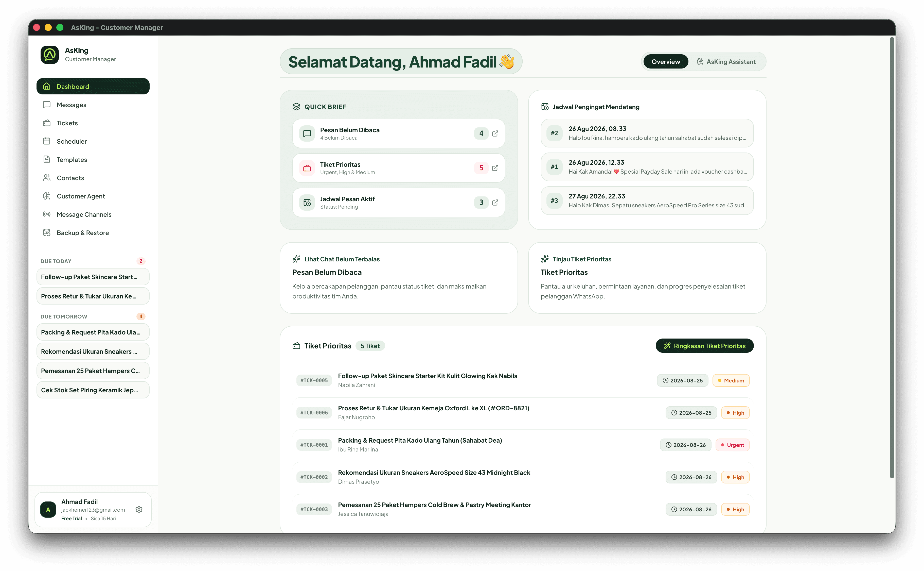
Task: Open Customer Agent page
Action: [x=93, y=196]
